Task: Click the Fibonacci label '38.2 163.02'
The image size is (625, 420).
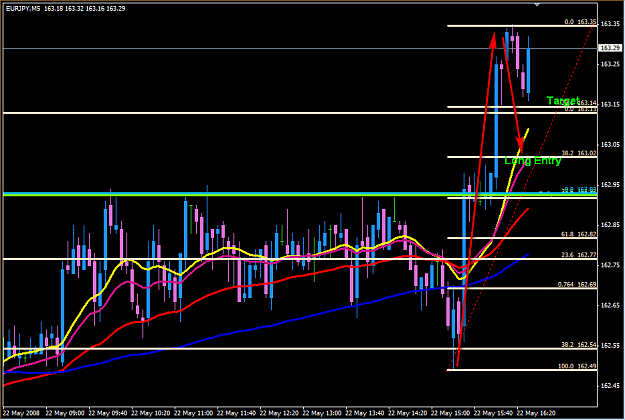Action: (579, 153)
